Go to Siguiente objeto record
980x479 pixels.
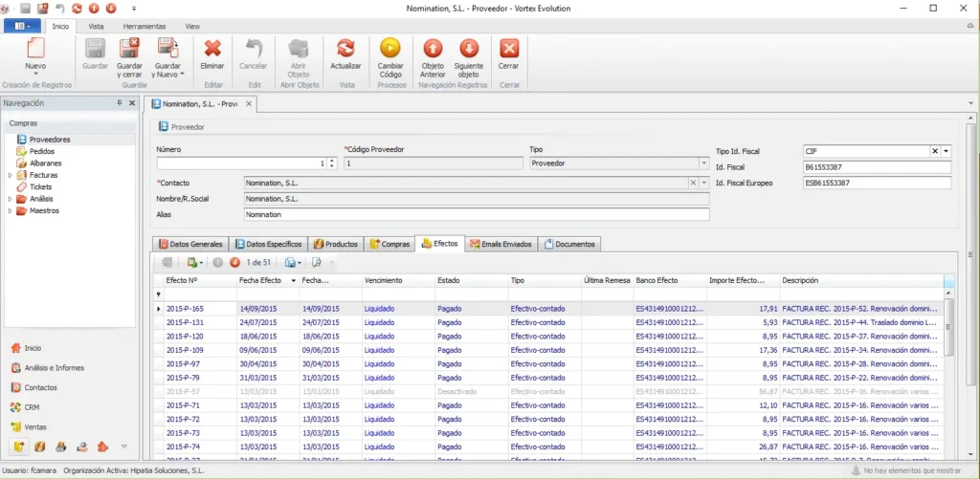tap(469, 49)
